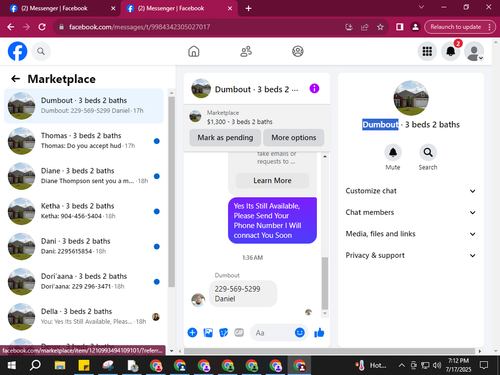Screen dimensions: 500x375
Task: Open Windows Start menu
Action: [12, 365]
